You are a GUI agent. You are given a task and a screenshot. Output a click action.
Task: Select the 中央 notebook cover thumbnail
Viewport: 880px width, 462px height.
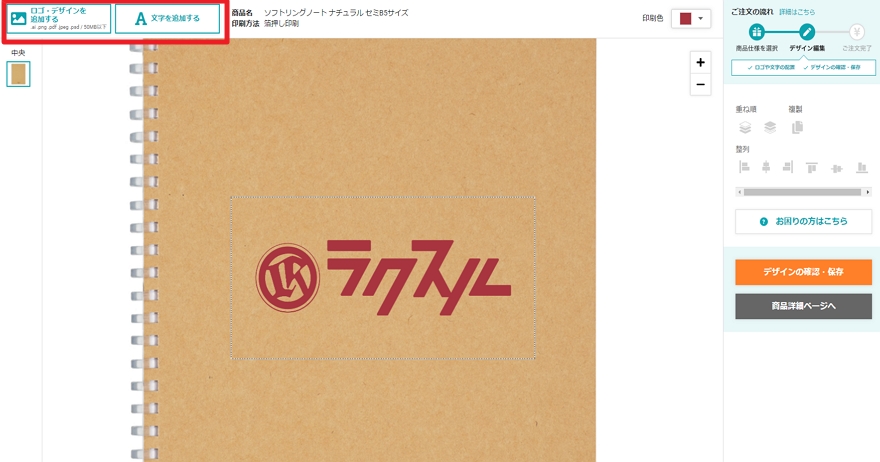(18, 74)
